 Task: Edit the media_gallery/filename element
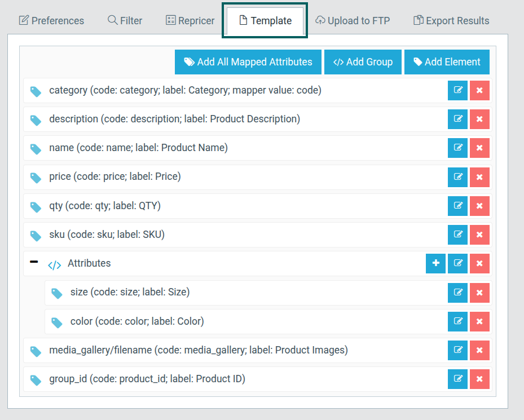click(457, 350)
